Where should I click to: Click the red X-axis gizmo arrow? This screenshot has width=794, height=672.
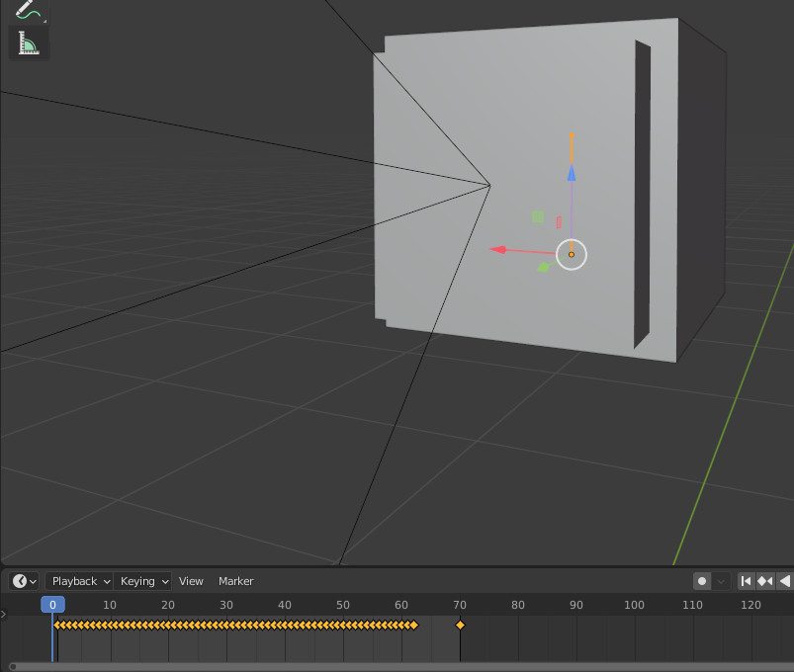[497, 249]
